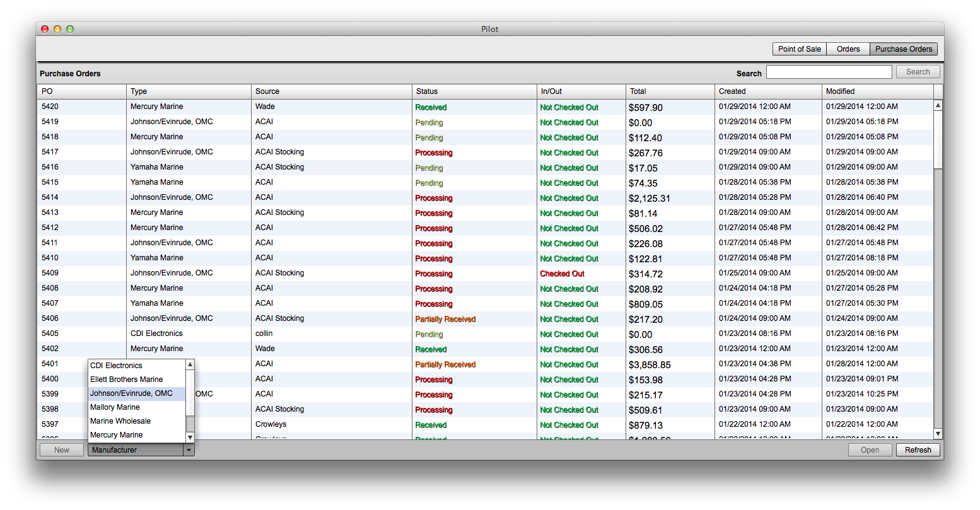Open the Orders tab
The image size is (980, 510).
pos(848,49)
